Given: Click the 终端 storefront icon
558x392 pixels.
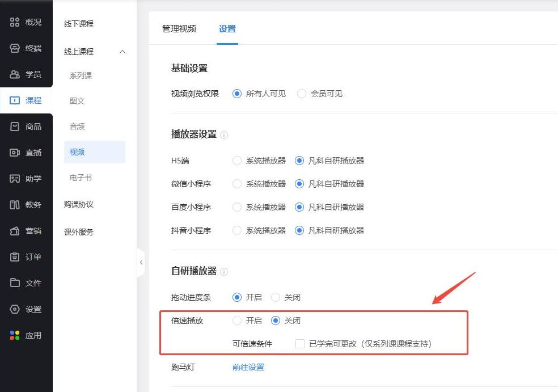Looking at the screenshot, I should 15,48.
